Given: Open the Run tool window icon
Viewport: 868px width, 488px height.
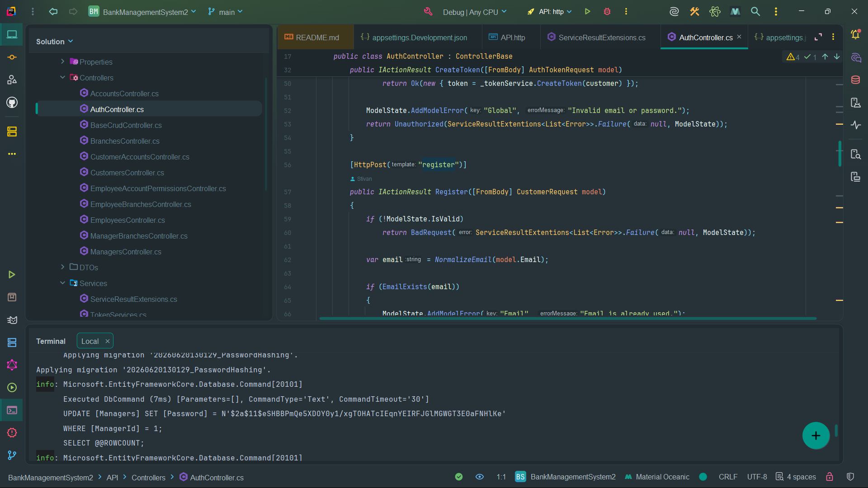Looking at the screenshot, I should point(12,275).
